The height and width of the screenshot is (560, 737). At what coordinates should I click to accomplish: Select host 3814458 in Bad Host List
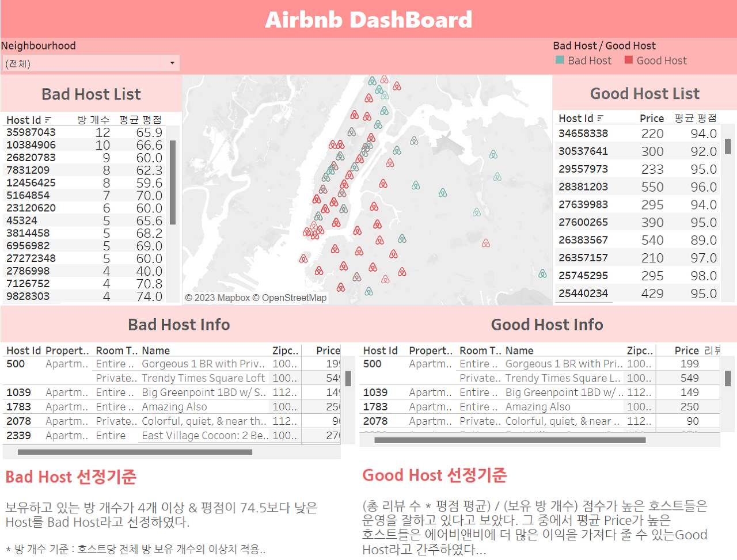pos(28,234)
